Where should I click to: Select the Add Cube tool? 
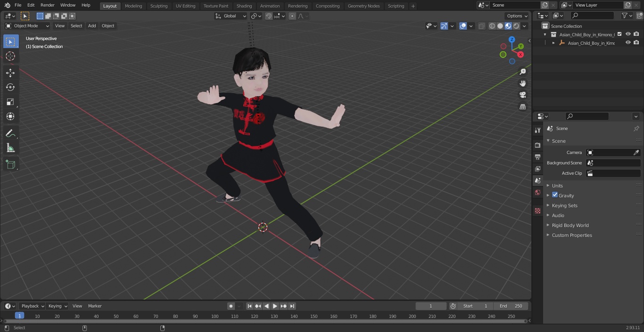[x=10, y=164]
